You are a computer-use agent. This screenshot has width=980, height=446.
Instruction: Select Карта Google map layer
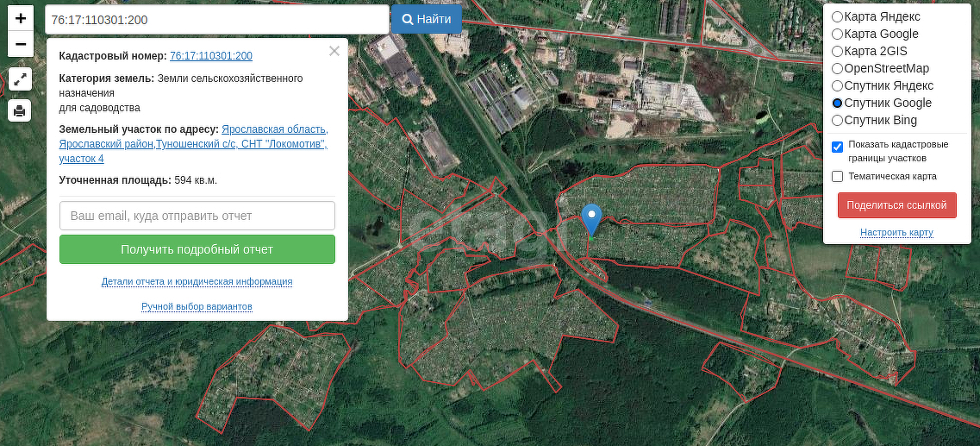[x=837, y=34]
